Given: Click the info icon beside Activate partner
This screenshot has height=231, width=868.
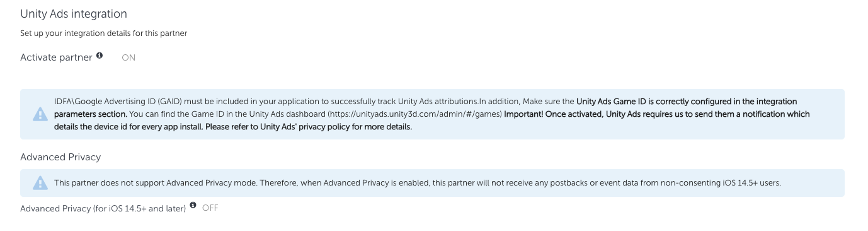Looking at the screenshot, I should click(100, 57).
